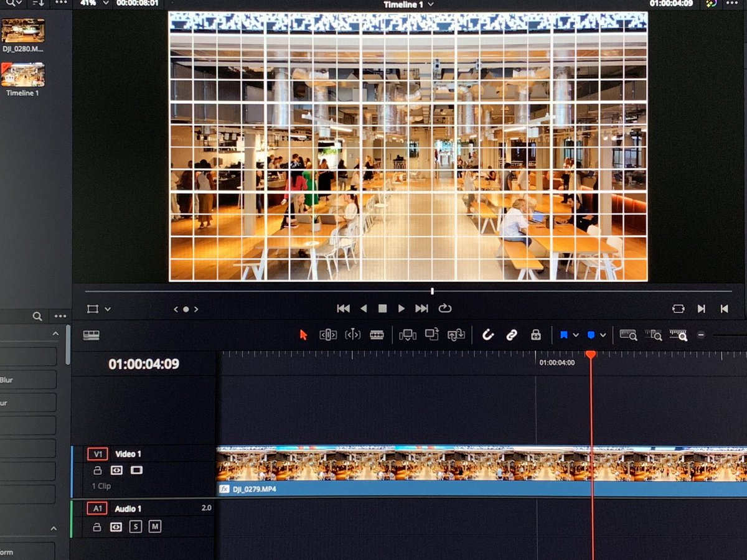The width and height of the screenshot is (747, 560).
Task: Activate the Trim edit mode
Action: pyautogui.click(x=329, y=334)
